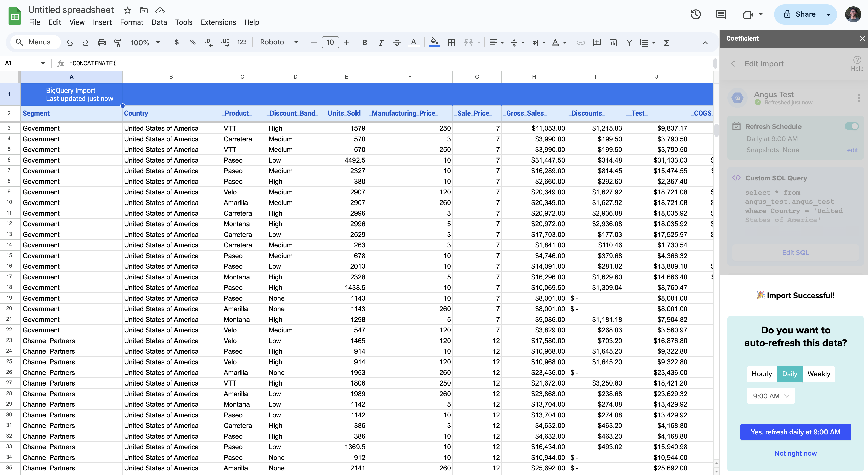Collapse the toolbar with chevron

[x=705, y=42]
